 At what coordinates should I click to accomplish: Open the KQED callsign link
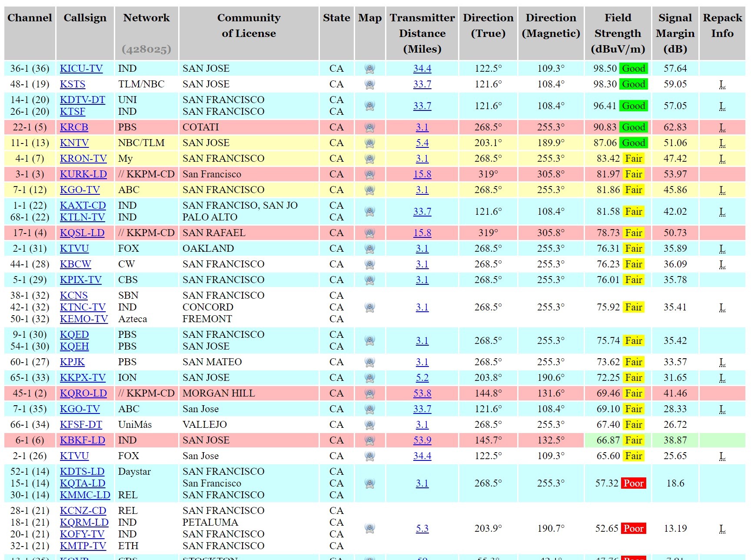pyautogui.click(x=74, y=335)
